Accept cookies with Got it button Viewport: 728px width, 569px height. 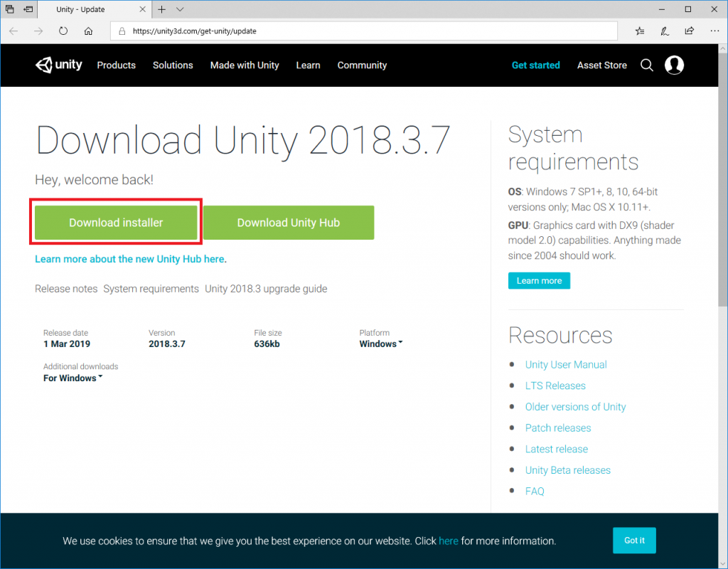[x=634, y=541]
